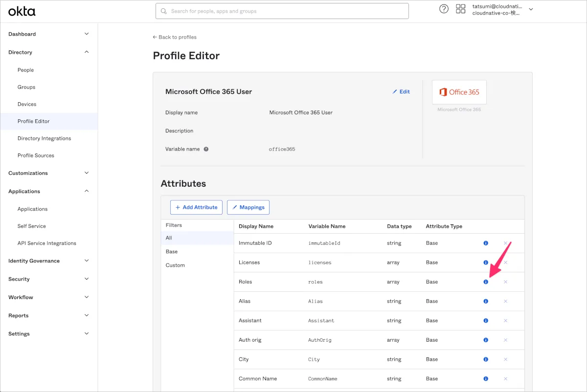Image resolution: width=587 pixels, height=392 pixels.
Task: Open the help question mark icon
Action: pos(444,9)
